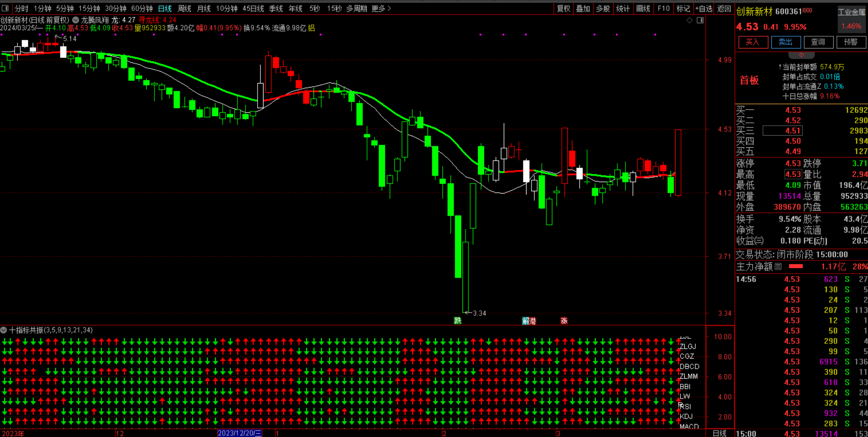868x437 pixels.
Task: Click the KDJ indicator label
Action: tap(687, 416)
